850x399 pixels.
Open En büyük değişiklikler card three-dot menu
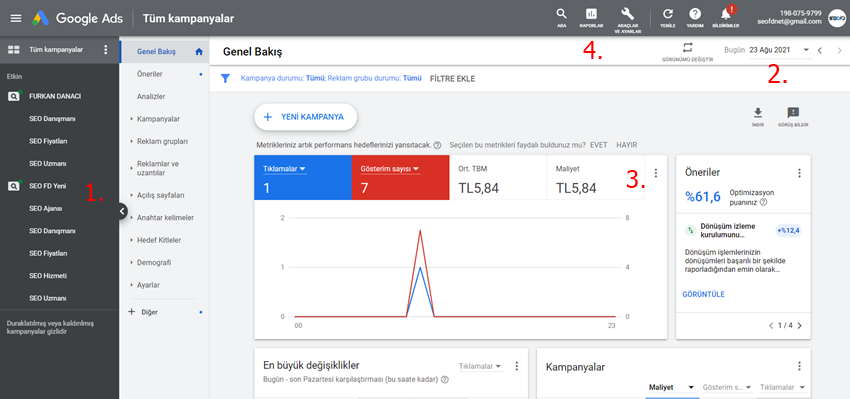point(517,366)
